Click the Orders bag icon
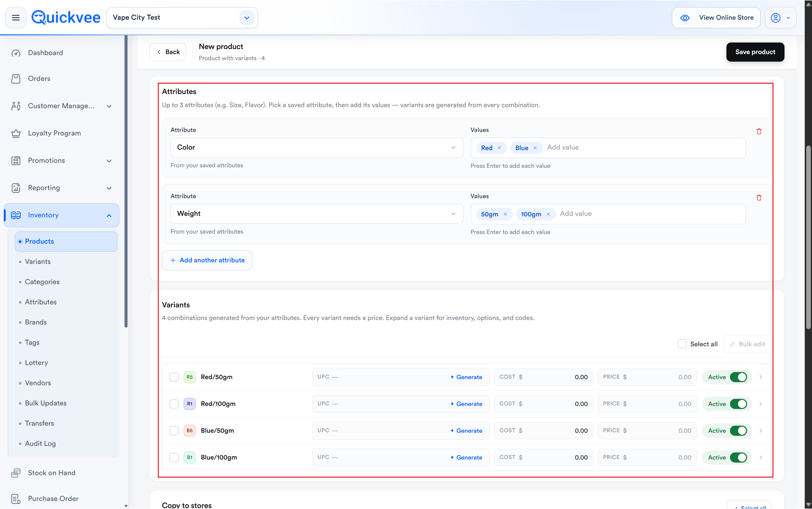The height and width of the screenshot is (509, 812). [16, 79]
